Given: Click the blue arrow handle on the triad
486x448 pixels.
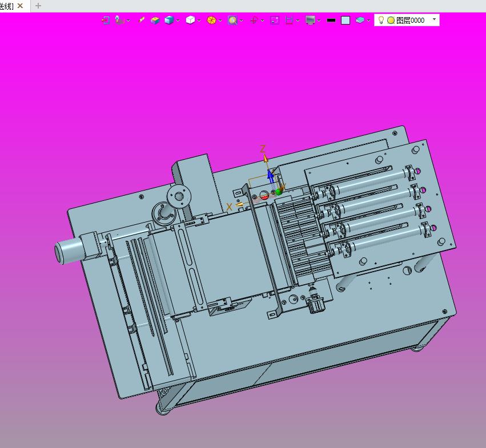Looking at the screenshot, I should [271, 176].
